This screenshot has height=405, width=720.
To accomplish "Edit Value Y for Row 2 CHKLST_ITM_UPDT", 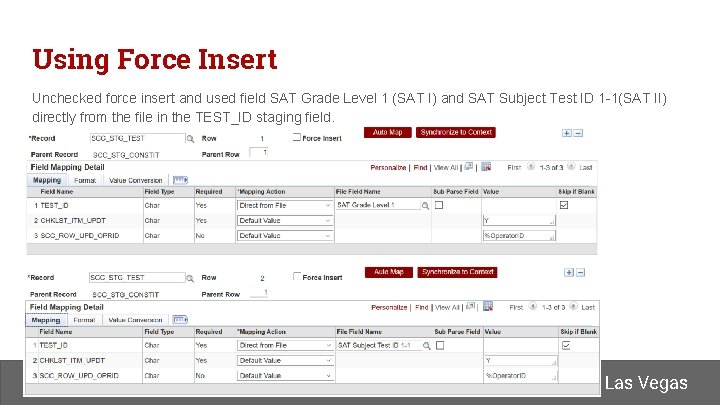I will coord(521,361).
